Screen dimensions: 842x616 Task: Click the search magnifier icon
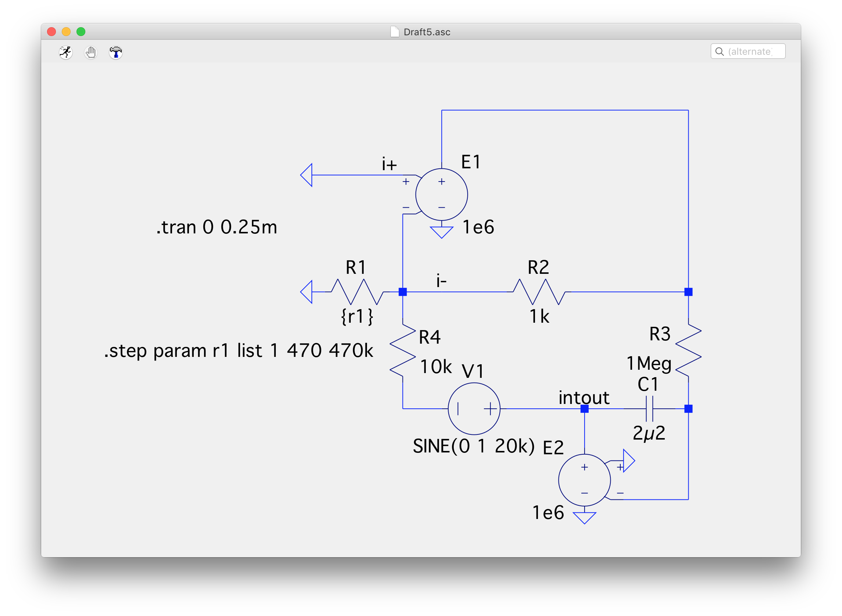coord(719,51)
